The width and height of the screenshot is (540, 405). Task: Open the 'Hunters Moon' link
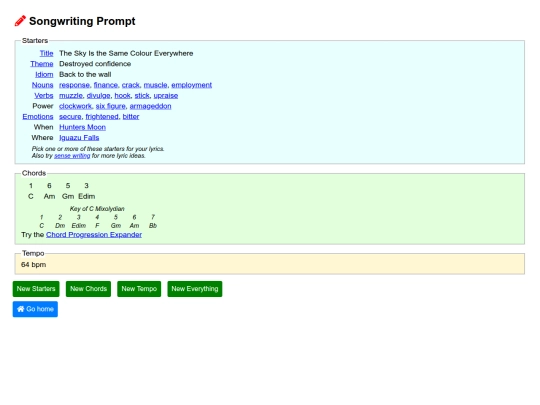pos(82,127)
